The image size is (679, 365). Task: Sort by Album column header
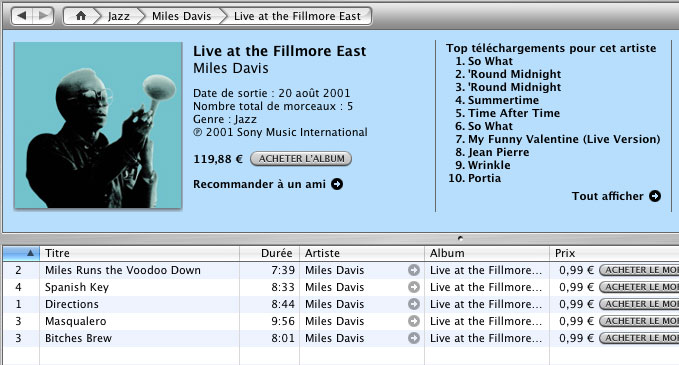coord(487,253)
